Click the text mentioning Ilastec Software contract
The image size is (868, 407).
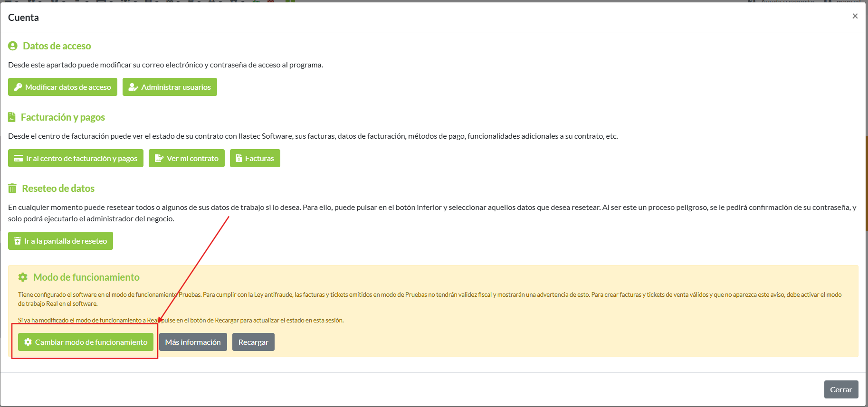point(313,136)
